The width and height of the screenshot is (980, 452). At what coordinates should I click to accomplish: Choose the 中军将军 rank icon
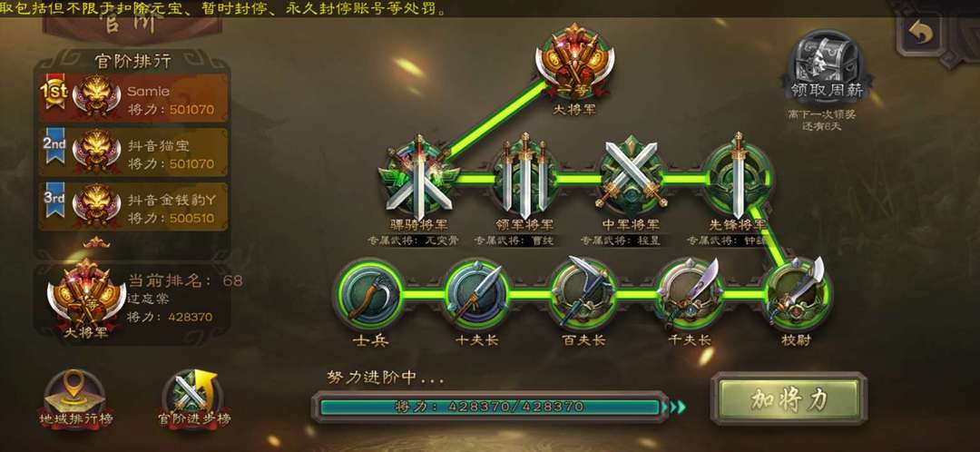point(631,175)
